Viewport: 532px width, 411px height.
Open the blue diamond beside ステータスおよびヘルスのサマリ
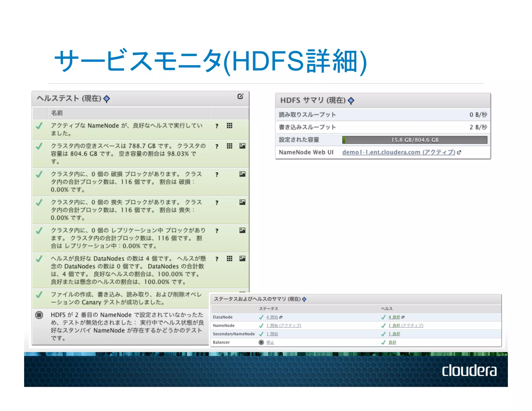pos(304,299)
